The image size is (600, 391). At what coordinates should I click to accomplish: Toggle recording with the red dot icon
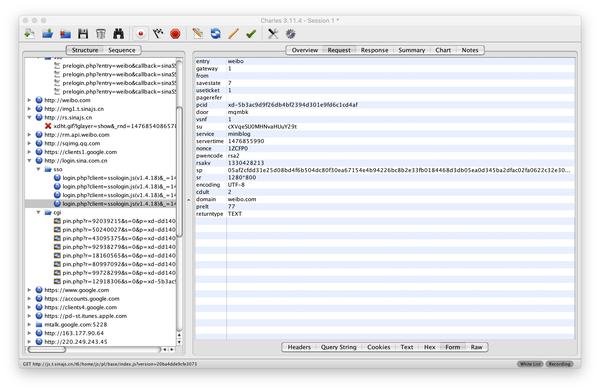(x=140, y=34)
